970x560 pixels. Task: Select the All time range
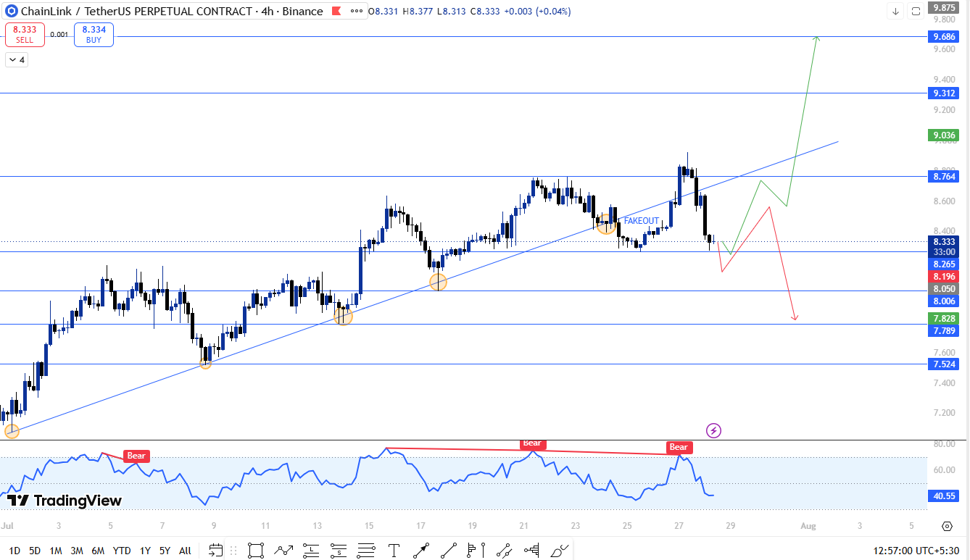185,551
